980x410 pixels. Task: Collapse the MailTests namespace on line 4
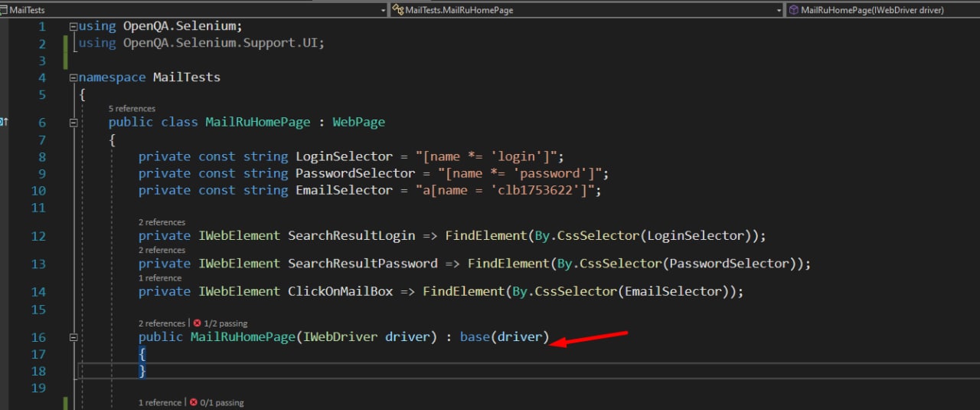[x=73, y=77]
